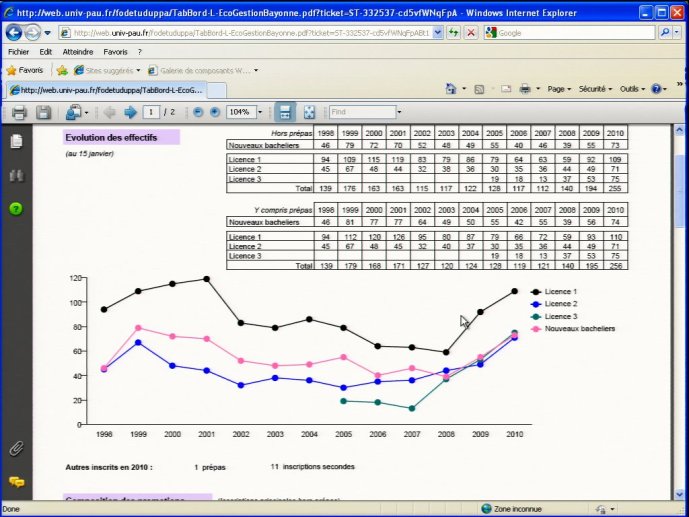
Task: Refresh the page with the green arrows icon
Action: (x=454, y=33)
